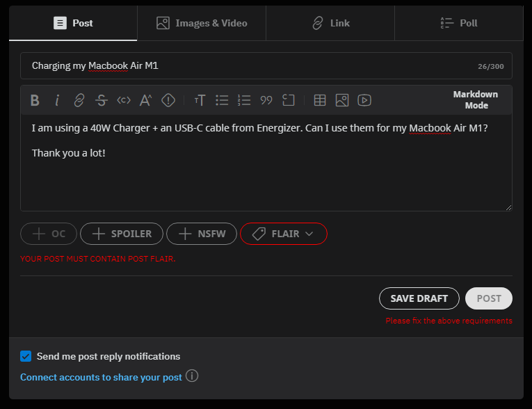Open the Poll tab
Screen dimensions: 532x409
[x=459, y=23]
